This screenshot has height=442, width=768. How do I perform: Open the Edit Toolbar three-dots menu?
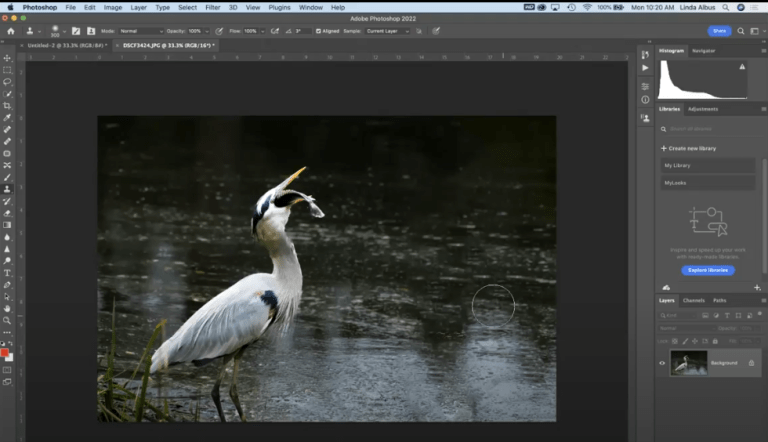point(7,332)
